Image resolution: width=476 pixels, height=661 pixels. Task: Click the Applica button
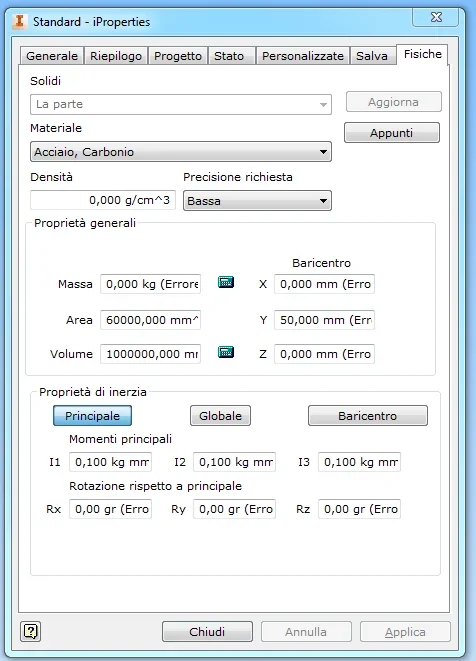[x=405, y=631]
